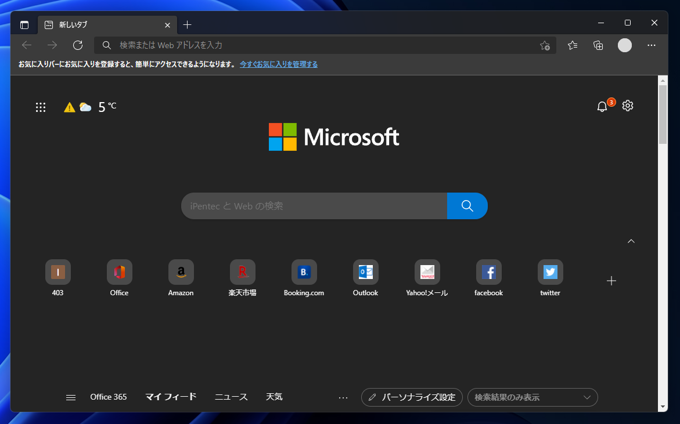Open the Office quick link tile
Image resolution: width=680 pixels, height=424 pixels.
[119, 278]
